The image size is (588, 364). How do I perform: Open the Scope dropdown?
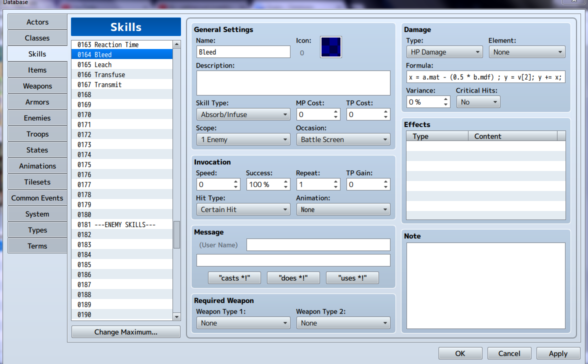pyautogui.click(x=243, y=139)
